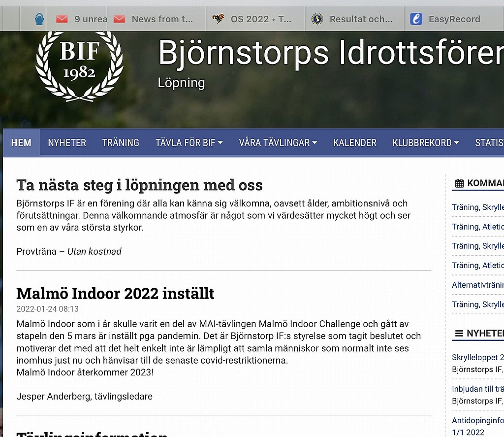Open the 'Resultat och...' tab

click(x=354, y=19)
